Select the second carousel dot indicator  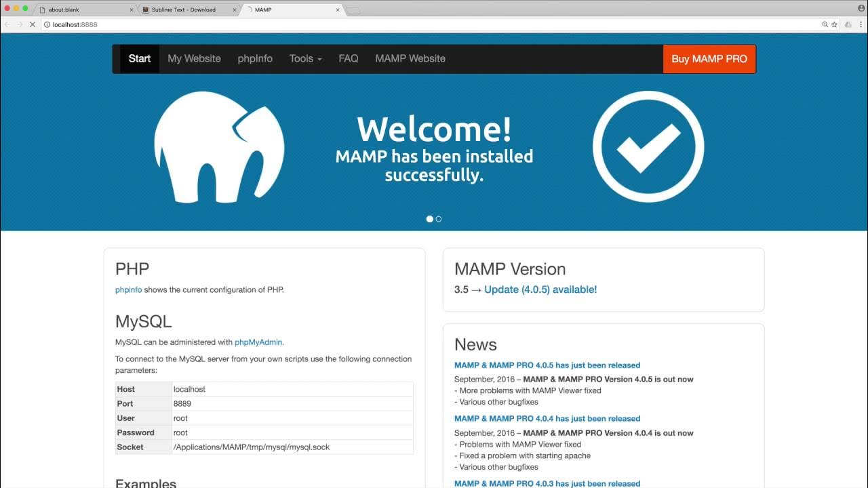point(439,219)
